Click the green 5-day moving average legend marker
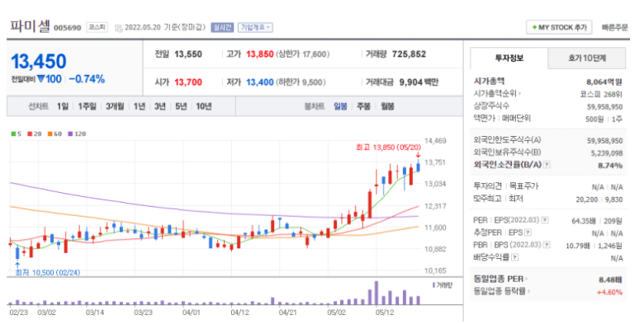The height and width of the screenshot is (324, 644). (13, 134)
